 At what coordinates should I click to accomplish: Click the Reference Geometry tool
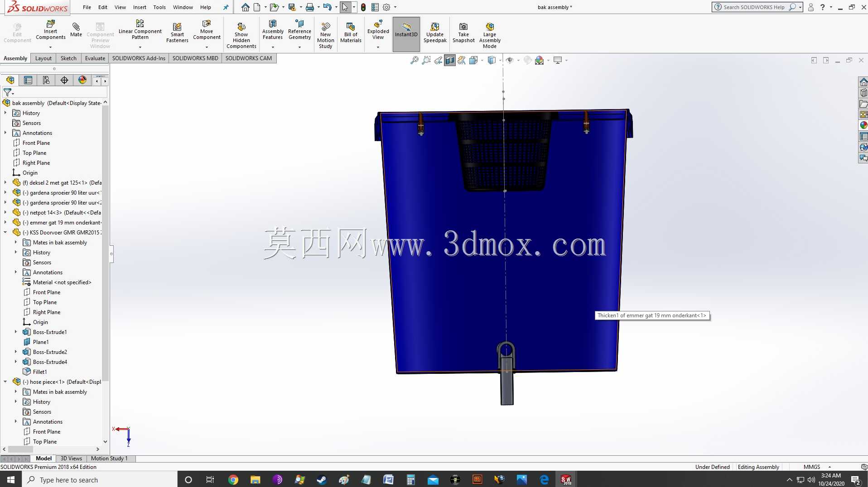coord(299,29)
